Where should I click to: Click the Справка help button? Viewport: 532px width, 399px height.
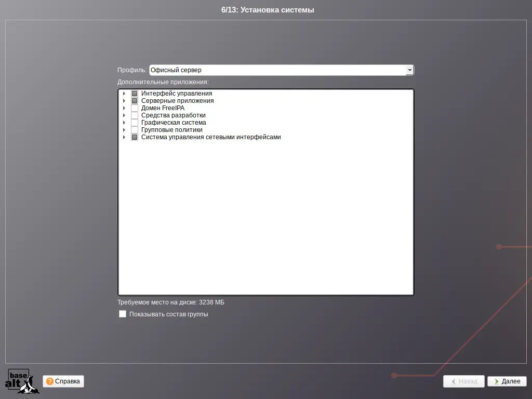click(x=63, y=381)
